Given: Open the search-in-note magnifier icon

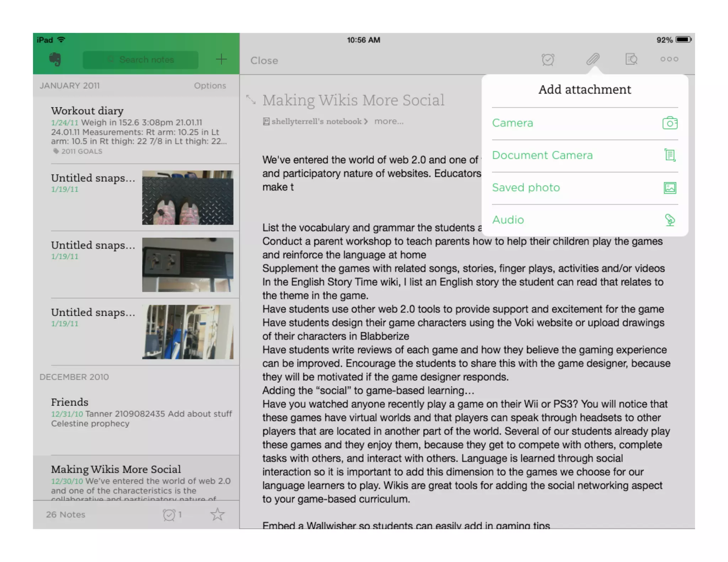Looking at the screenshot, I should coord(631,59).
